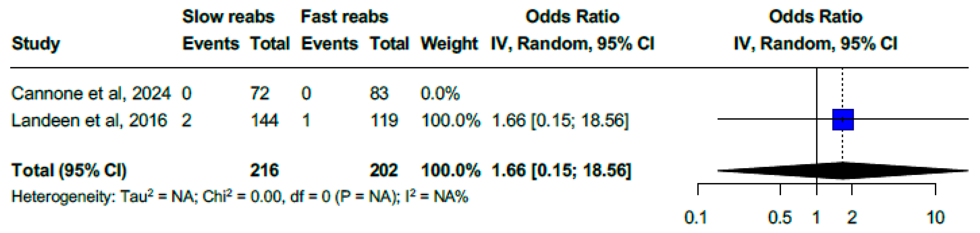
Task: Click the fast reabs total value 202
Action: [x=384, y=171]
